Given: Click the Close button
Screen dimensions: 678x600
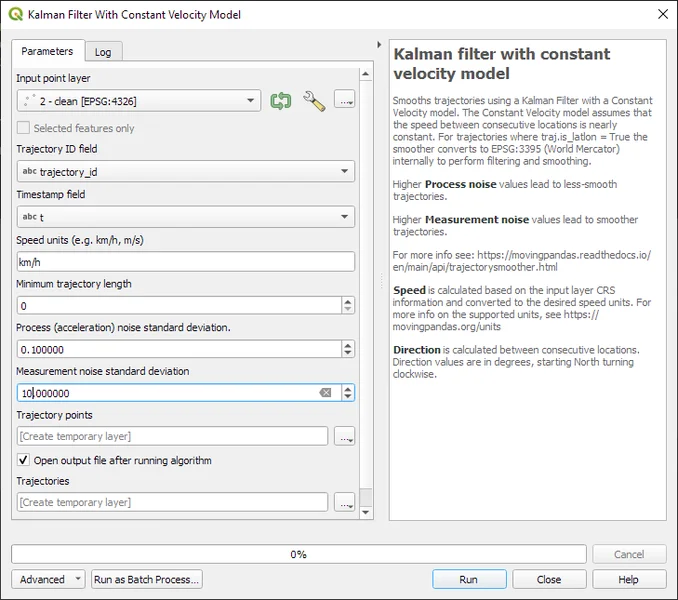Looking at the screenshot, I should (x=549, y=579).
